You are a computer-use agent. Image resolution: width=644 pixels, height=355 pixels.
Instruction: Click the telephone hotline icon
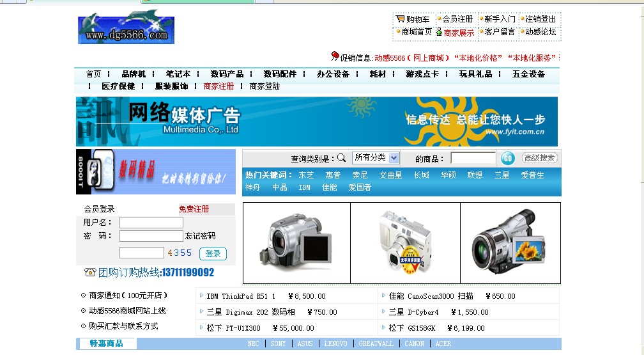click(90, 272)
